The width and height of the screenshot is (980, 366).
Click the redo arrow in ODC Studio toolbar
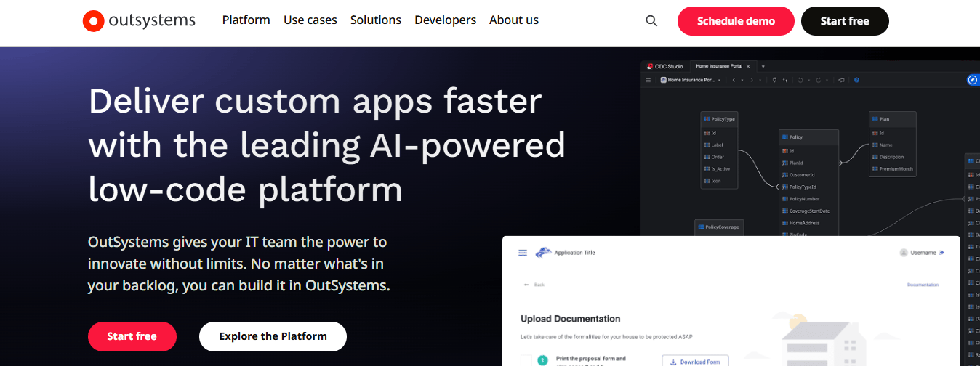(x=819, y=80)
